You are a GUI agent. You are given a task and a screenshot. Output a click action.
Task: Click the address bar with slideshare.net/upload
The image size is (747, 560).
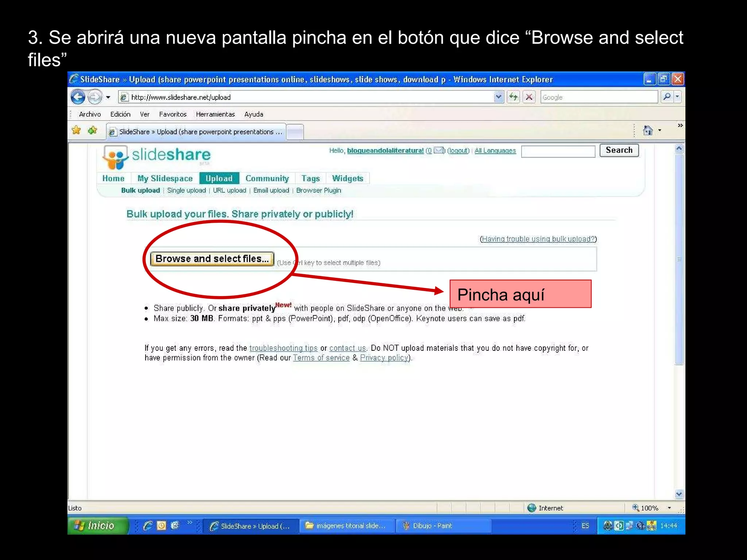coord(306,97)
